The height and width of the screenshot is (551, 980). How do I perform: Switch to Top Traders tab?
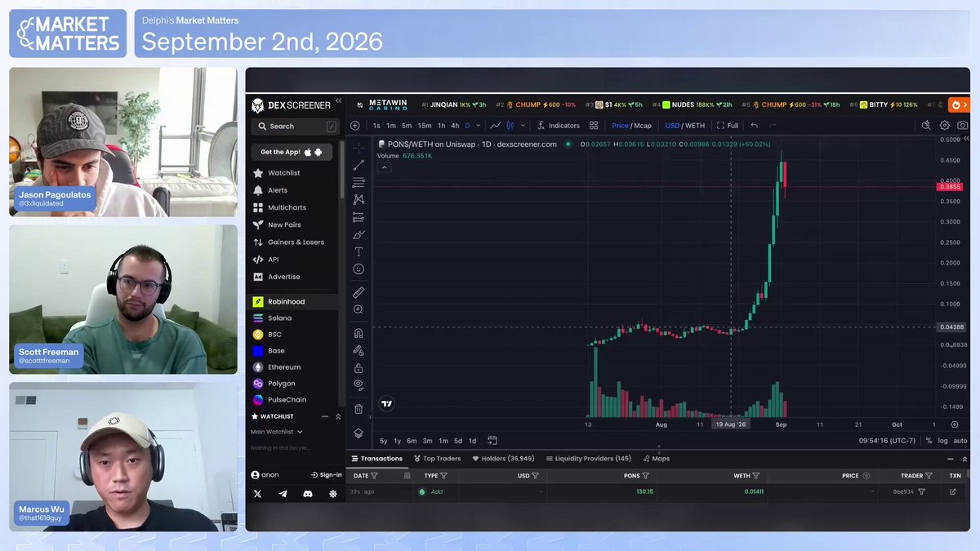(437, 459)
